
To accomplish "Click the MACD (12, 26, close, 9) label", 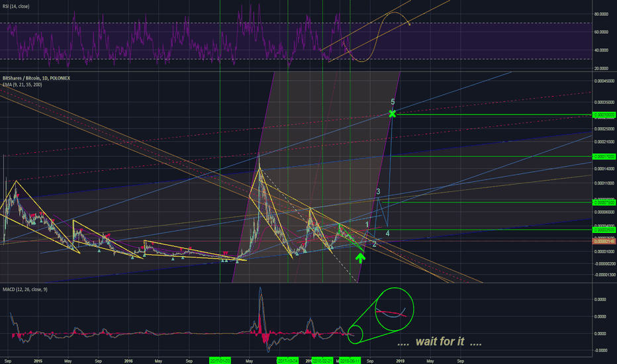I will tap(24, 289).
